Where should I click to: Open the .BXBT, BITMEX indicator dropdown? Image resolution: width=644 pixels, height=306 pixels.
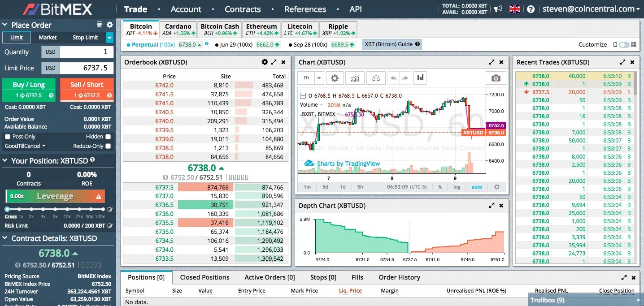tap(339, 114)
